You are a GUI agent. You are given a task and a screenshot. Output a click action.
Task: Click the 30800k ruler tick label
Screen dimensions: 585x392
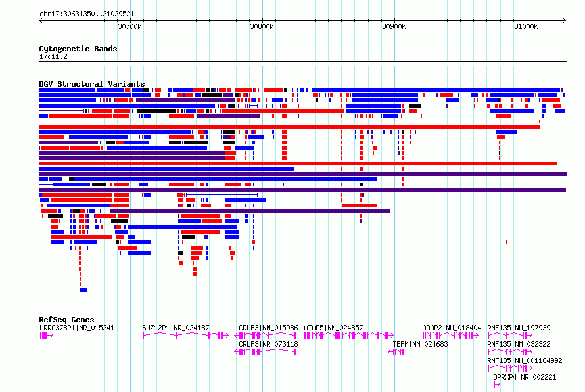pyautogui.click(x=262, y=26)
